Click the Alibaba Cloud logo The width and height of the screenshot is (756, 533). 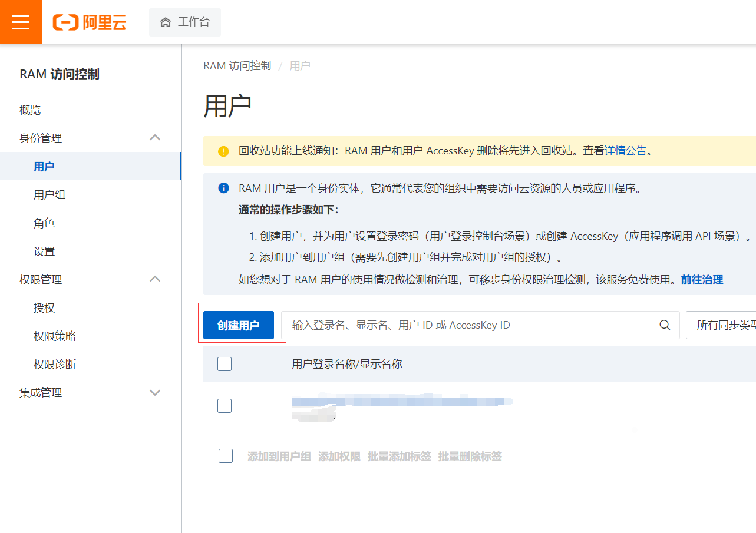pyautogui.click(x=90, y=22)
